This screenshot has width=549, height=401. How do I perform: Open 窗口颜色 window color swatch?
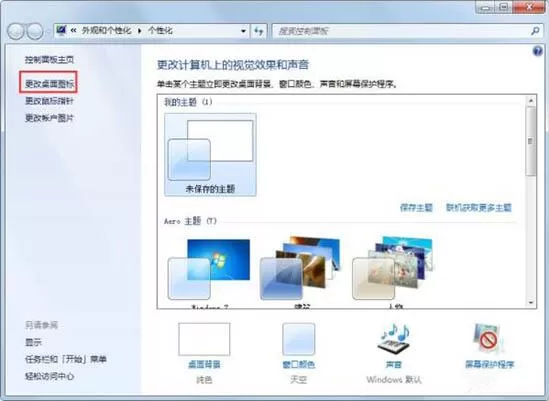[x=299, y=339]
